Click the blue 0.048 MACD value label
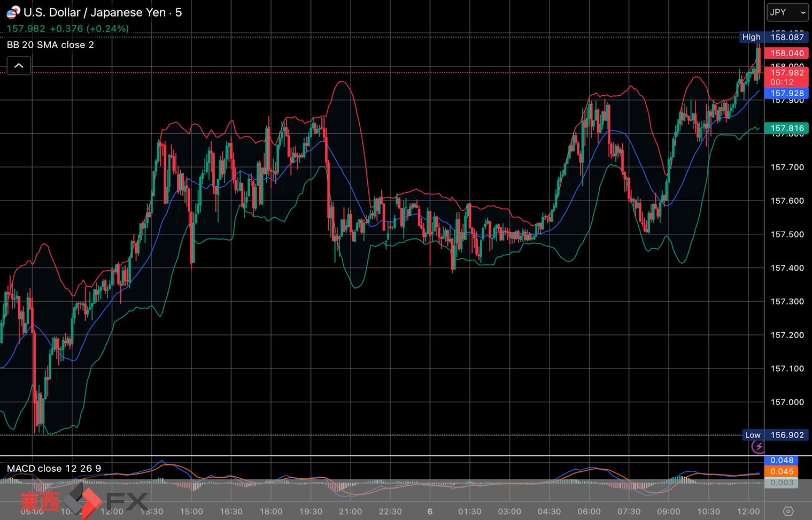812x520 pixels. (x=782, y=460)
